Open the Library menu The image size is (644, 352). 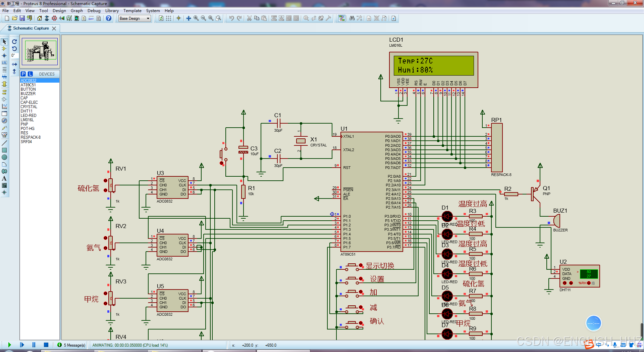point(112,11)
